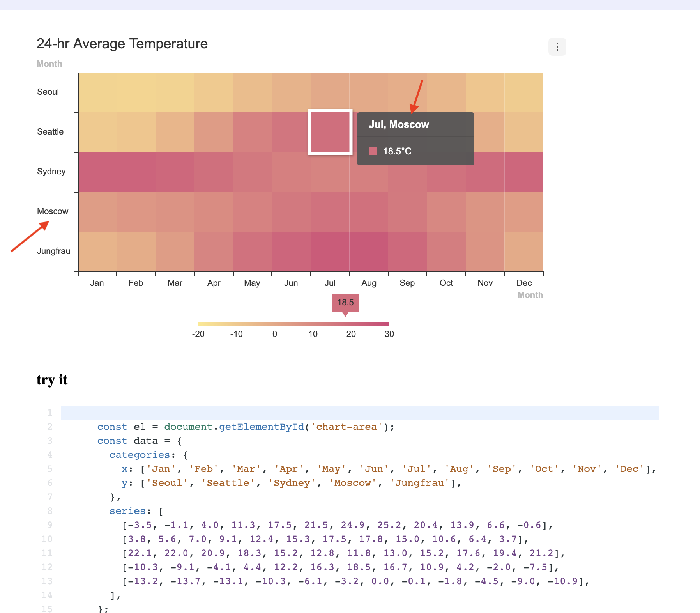Select the color swatch inside the tooltip

coord(373,151)
